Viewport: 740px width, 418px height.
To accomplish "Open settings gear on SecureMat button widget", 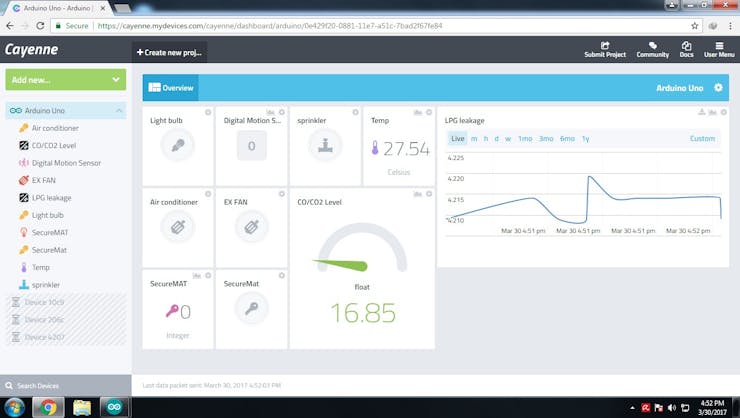I will [x=282, y=276].
